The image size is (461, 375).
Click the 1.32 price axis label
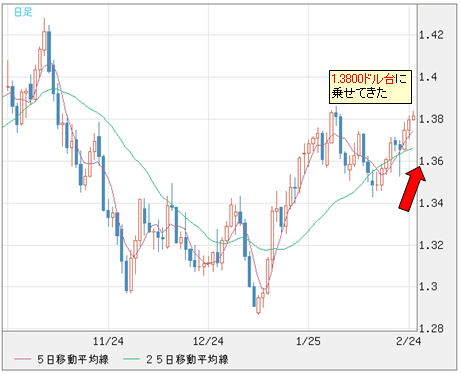click(431, 245)
